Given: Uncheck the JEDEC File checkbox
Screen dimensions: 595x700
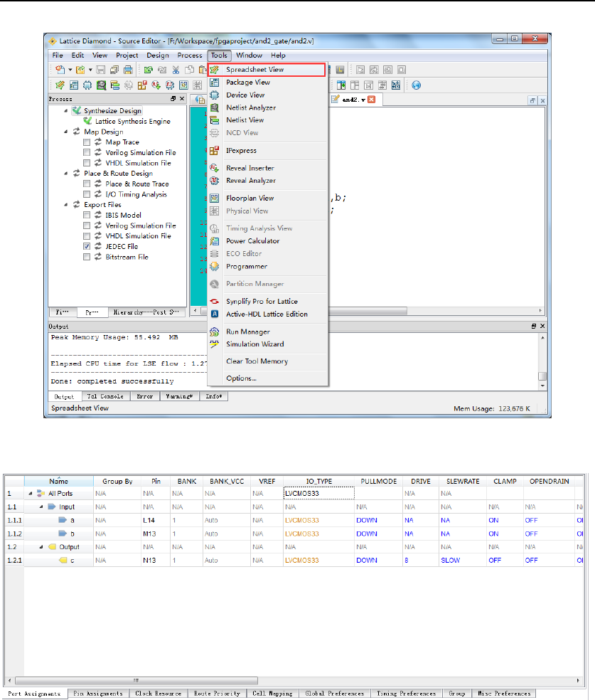Looking at the screenshot, I should [87, 246].
